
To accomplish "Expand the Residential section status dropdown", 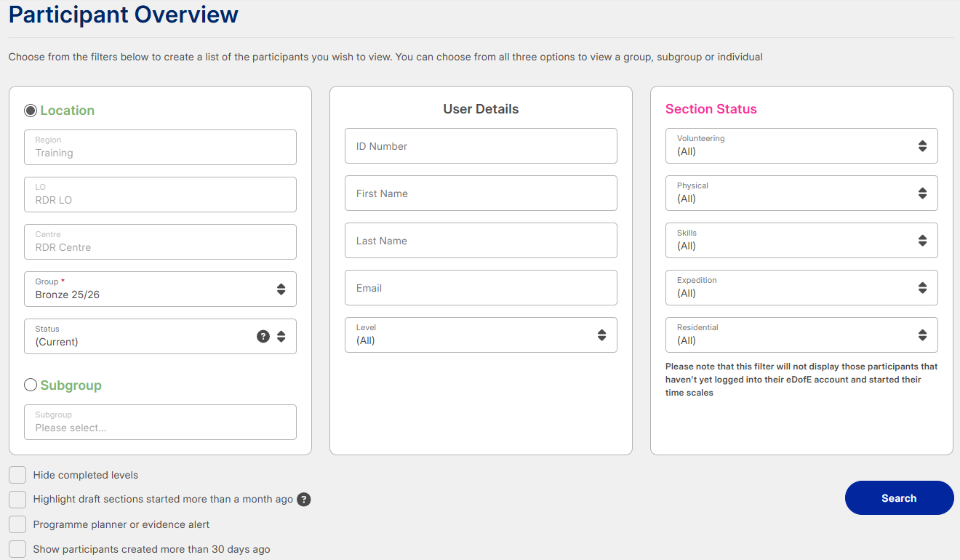I will tap(801, 335).
